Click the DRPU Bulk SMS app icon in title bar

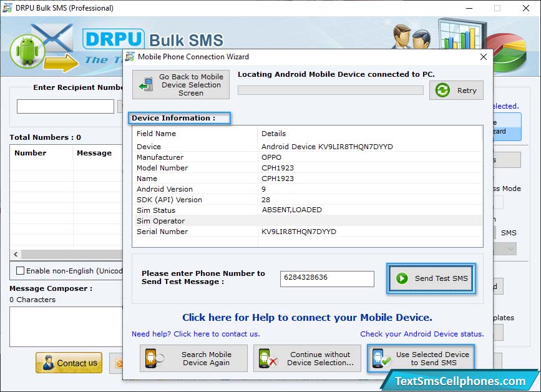[7, 8]
